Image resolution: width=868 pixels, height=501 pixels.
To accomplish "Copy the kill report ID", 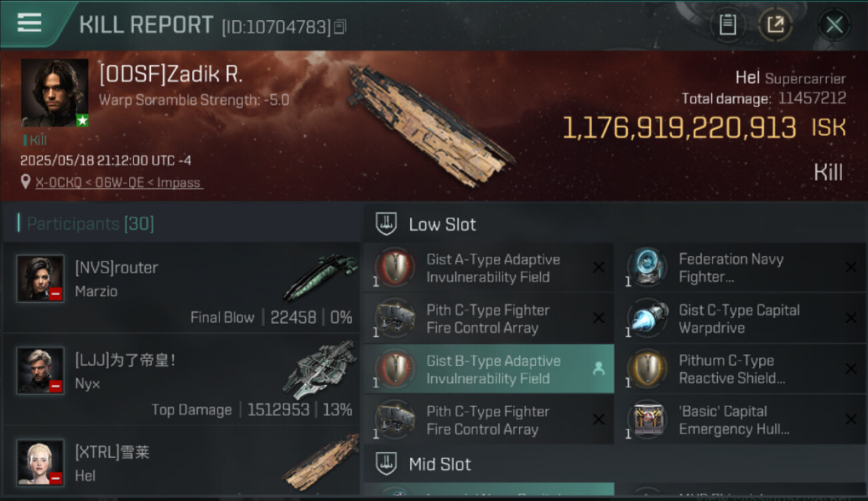I will 341,27.
